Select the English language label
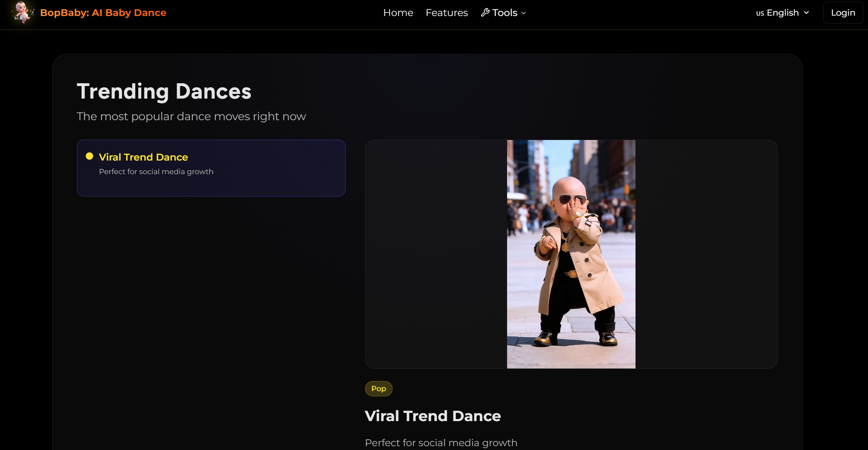 pos(783,13)
